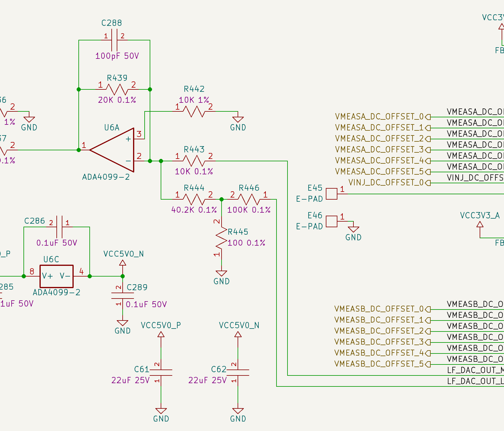The image size is (504, 431).
Task: Select the C62 22uF capacitor
Action: [238, 372]
